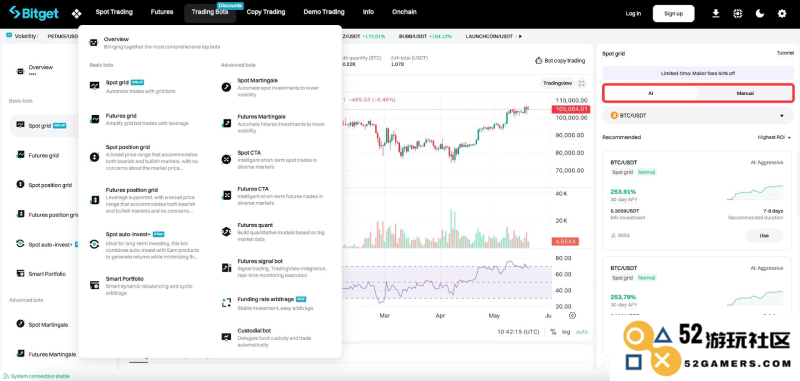Click the Sign up button
The height and width of the screenshot is (381, 800).
673,14
